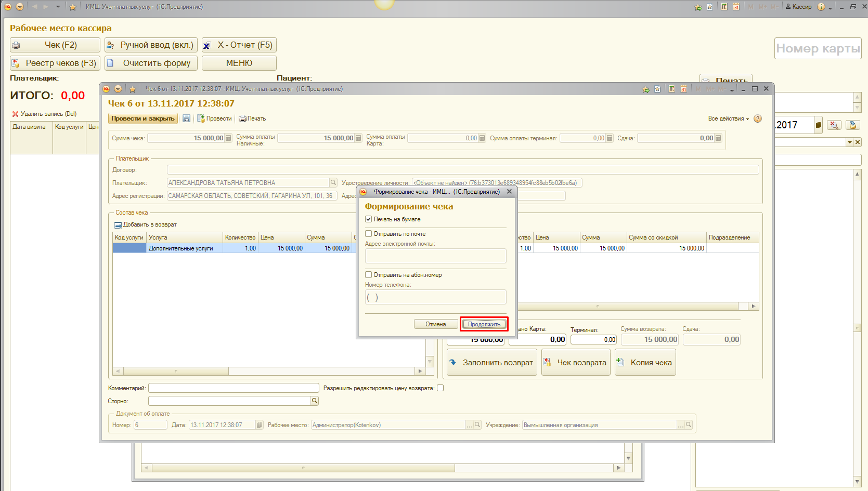Uncheck Печать на бумаге checkbox
This screenshot has height=491, width=868.
[x=369, y=219]
